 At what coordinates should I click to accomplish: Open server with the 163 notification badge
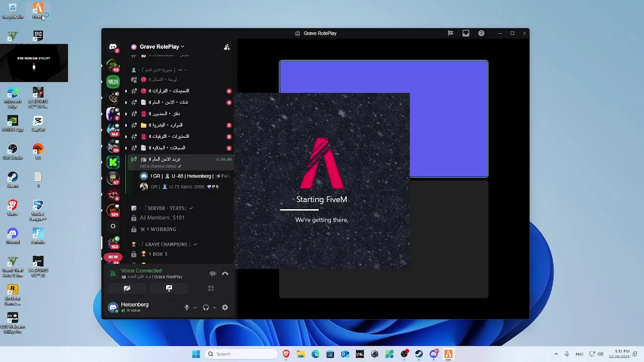[x=113, y=129]
